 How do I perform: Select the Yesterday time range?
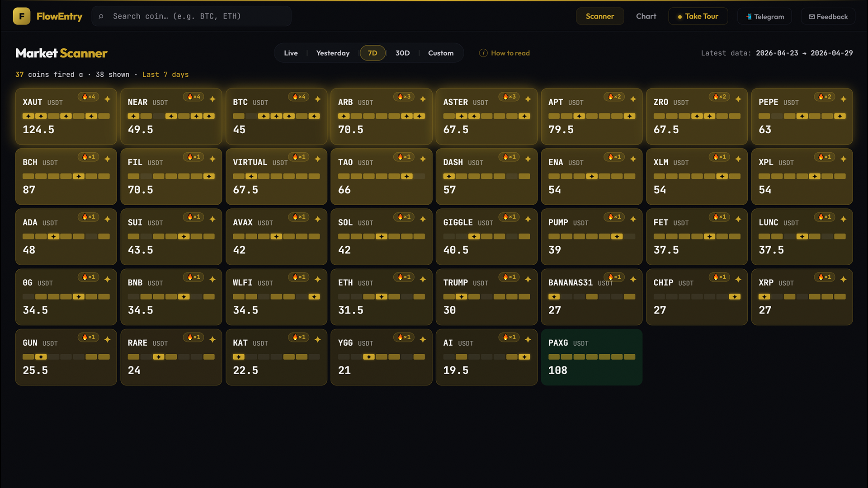(x=333, y=53)
